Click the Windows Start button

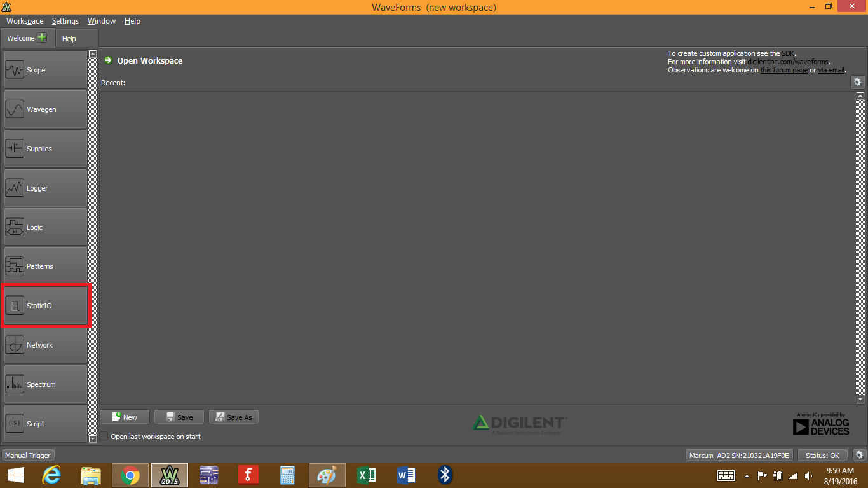tap(15, 475)
